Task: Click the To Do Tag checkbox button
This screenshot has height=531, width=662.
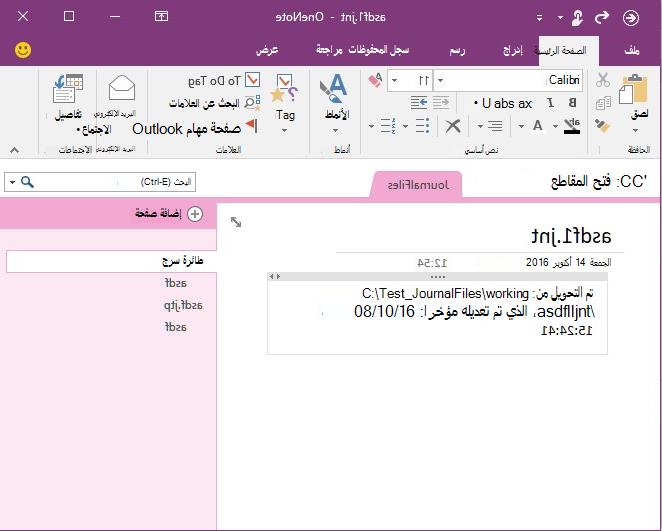Action: pos(224,80)
